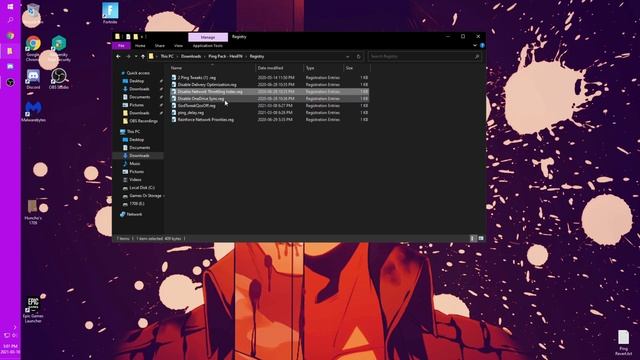Screen dimensions: 640x360
Task: Click the taskbar clock showing 5:01 PM
Action: click(x=10, y=349)
